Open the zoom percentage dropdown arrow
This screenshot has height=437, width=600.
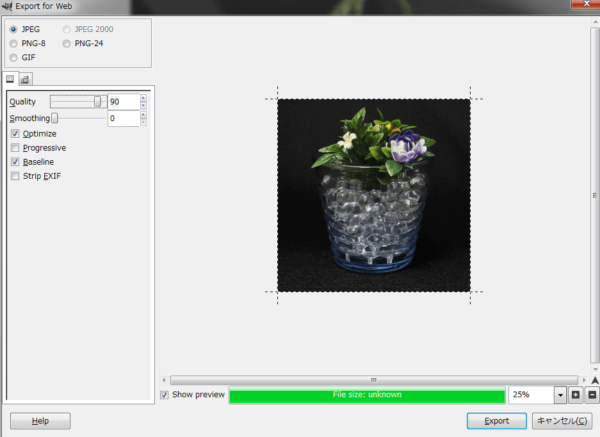[560, 395]
